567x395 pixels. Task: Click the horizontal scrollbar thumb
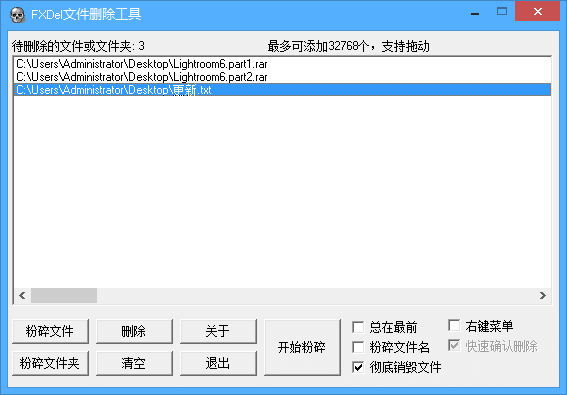(x=64, y=296)
